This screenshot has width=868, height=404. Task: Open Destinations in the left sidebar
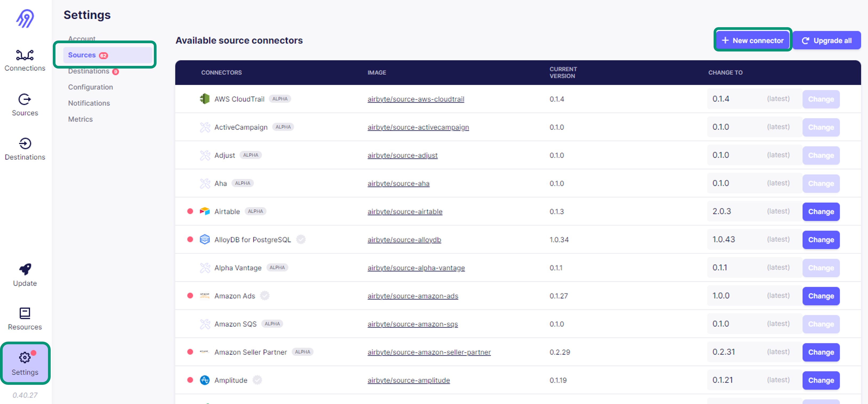tap(25, 149)
